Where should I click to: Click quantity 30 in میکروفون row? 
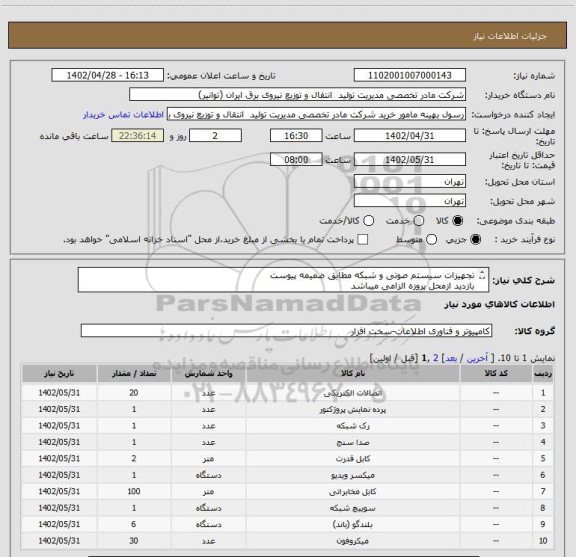coord(134,540)
